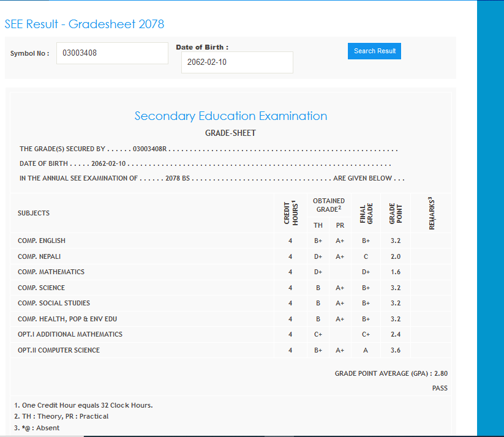
Task: Click the COMP. MATHEMATICS subject name
Action: pyautogui.click(x=51, y=272)
